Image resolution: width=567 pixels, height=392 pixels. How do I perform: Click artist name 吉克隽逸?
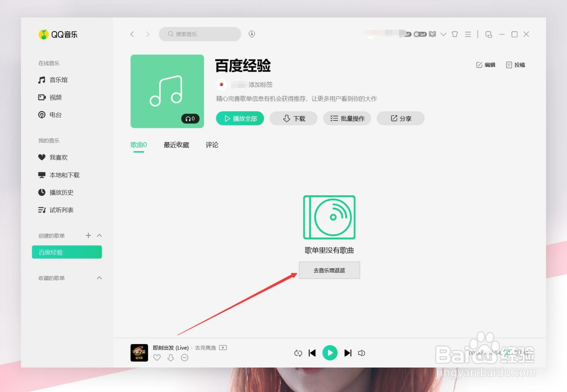click(x=206, y=348)
